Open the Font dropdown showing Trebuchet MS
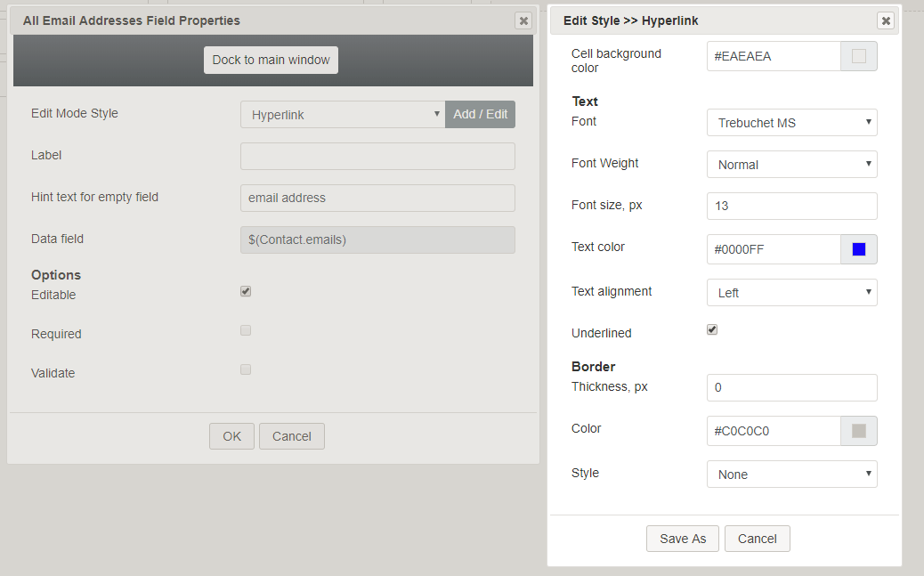The height and width of the screenshot is (576, 924). point(792,123)
